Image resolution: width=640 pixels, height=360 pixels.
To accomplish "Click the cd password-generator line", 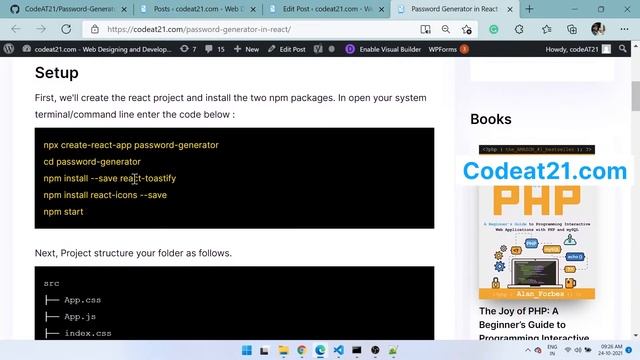I will (x=92, y=162).
